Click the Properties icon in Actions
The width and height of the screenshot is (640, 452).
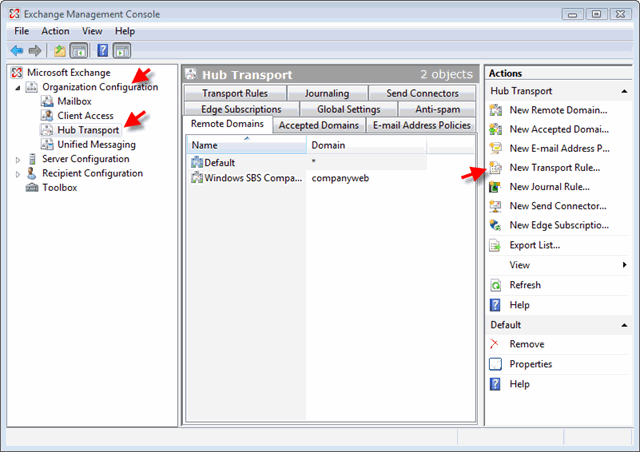click(x=496, y=364)
